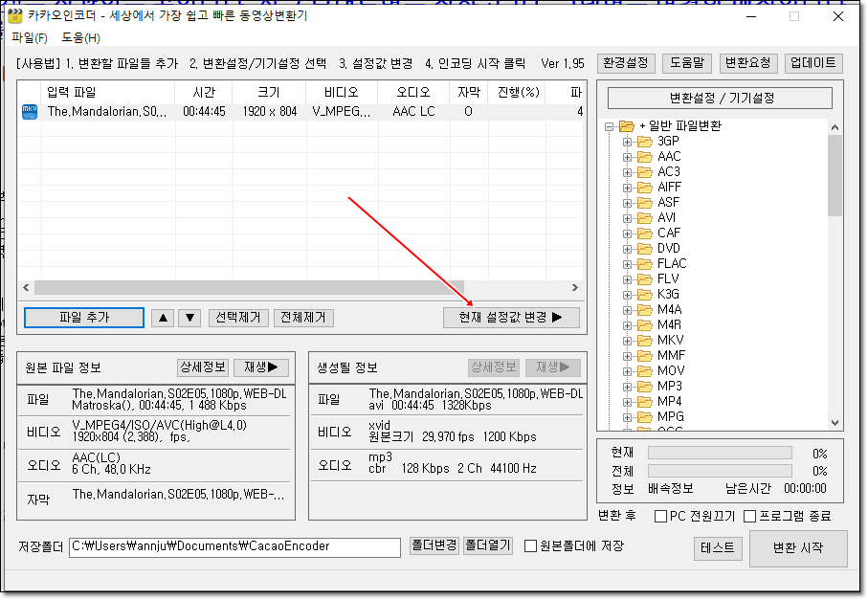The width and height of the screenshot is (868, 600).
Task: Select the MPG folder icon
Action: 644,417
